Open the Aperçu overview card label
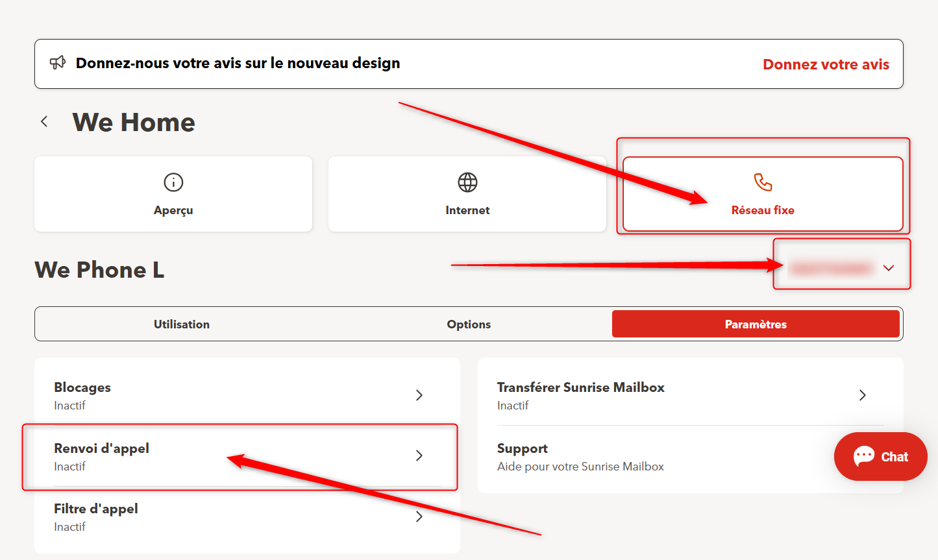Screen dimensions: 938x560 click(173, 210)
